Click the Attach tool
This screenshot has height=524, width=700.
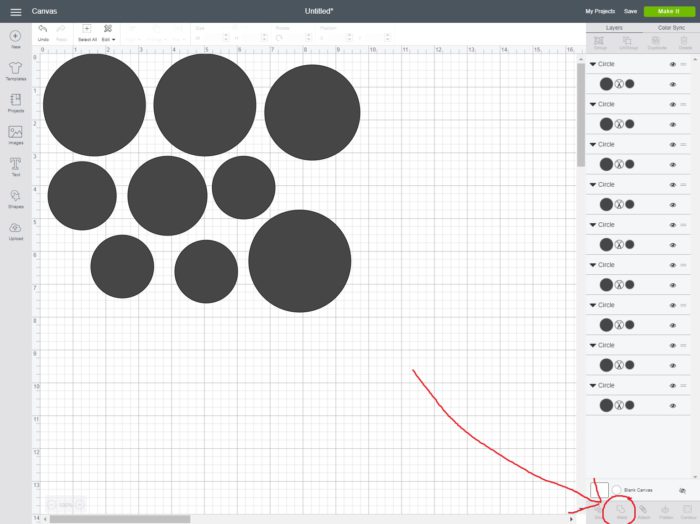(643, 512)
